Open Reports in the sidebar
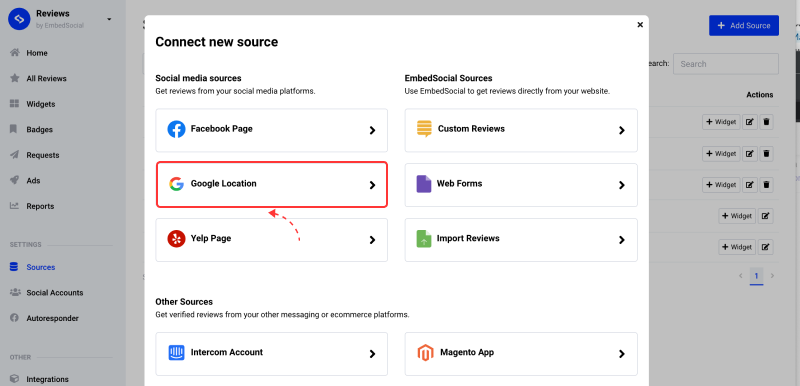 (40, 206)
